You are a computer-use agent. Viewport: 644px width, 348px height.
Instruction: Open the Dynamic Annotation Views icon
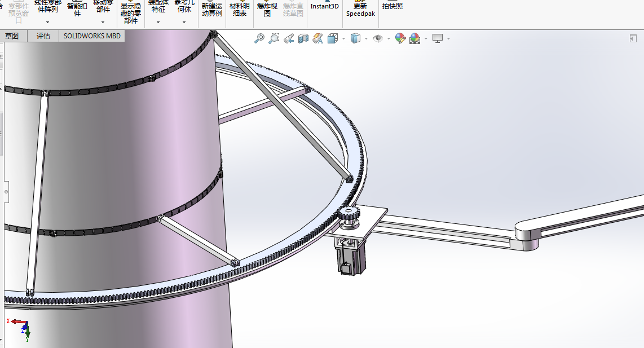(x=318, y=38)
